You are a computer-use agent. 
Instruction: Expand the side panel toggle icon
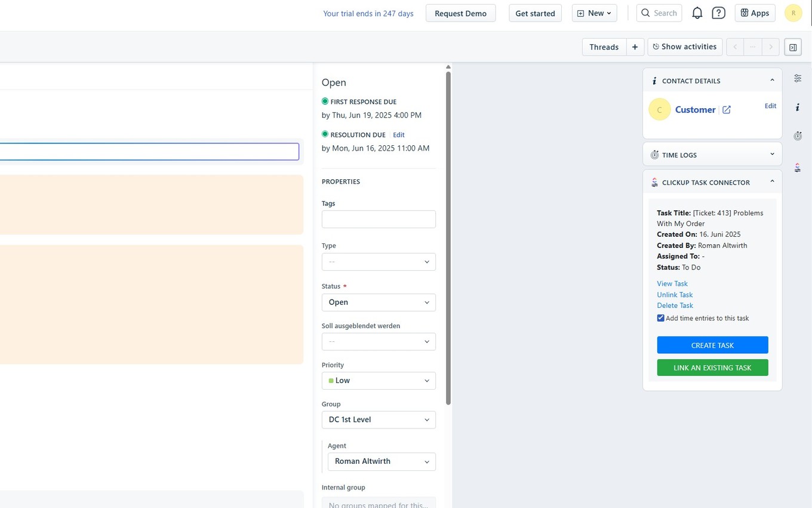click(x=793, y=47)
